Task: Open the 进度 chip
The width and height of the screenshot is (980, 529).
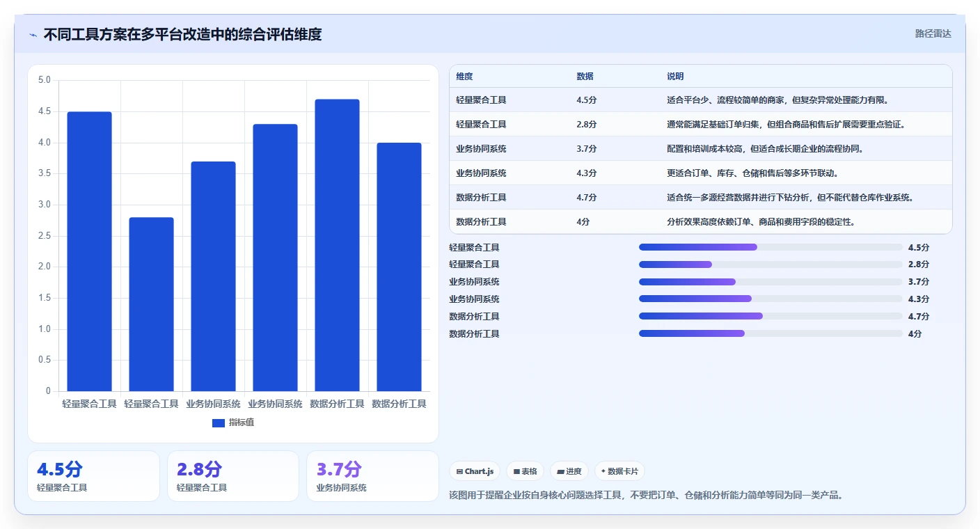Action: [x=569, y=471]
